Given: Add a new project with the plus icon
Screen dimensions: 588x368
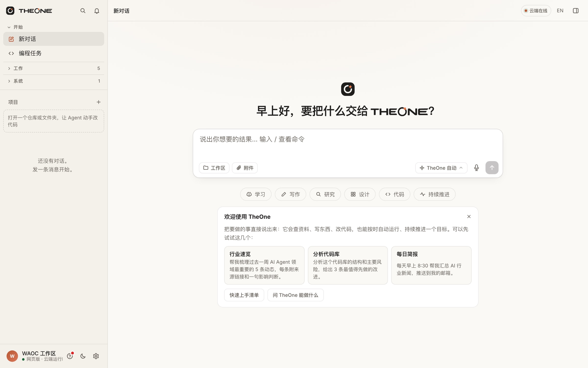Looking at the screenshot, I should click(98, 102).
